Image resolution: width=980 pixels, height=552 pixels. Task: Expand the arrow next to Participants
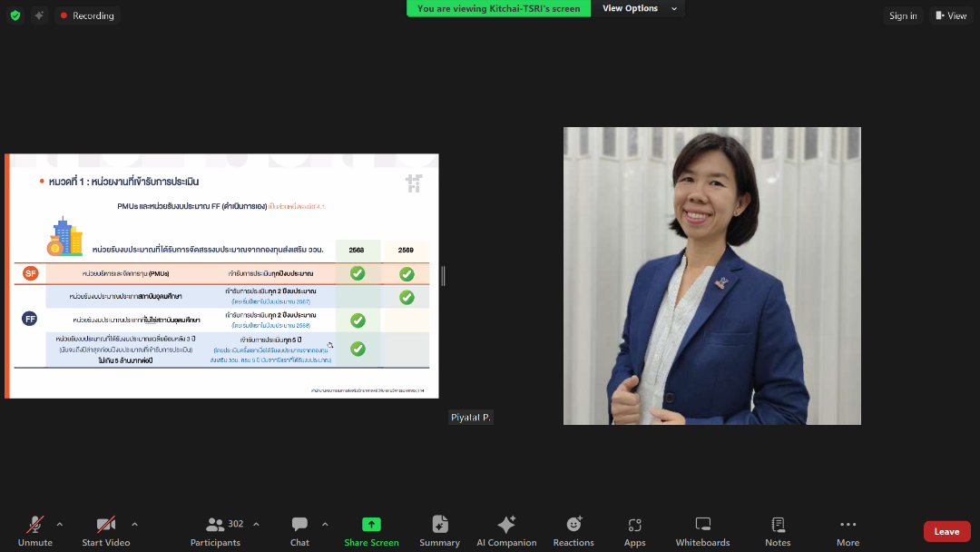click(x=256, y=524)
